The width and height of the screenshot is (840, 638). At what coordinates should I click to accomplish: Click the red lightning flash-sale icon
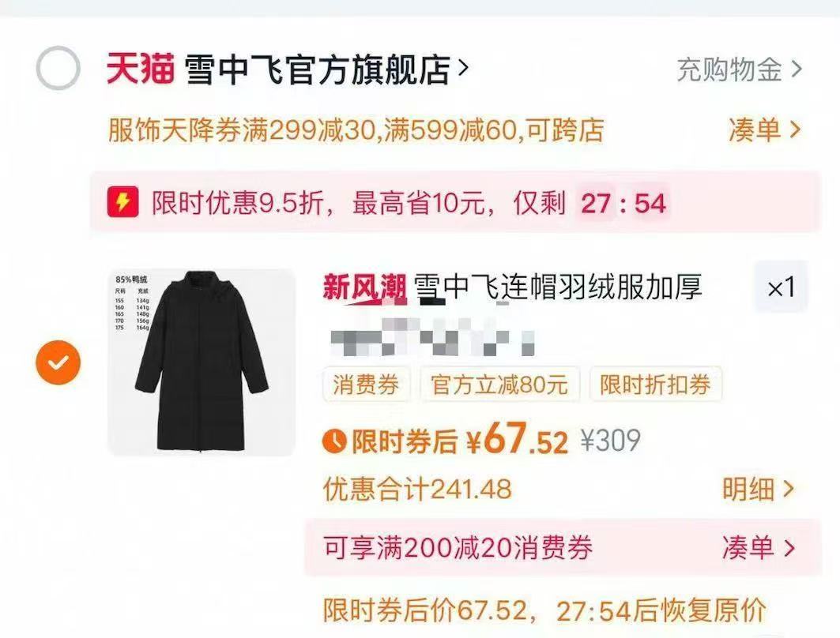pyautogui.click(x=122, y=202)
